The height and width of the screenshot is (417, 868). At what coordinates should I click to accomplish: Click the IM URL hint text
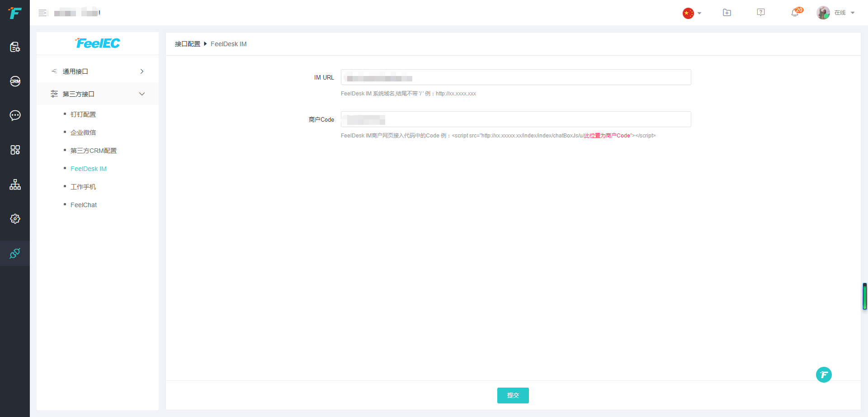[408, 94]
